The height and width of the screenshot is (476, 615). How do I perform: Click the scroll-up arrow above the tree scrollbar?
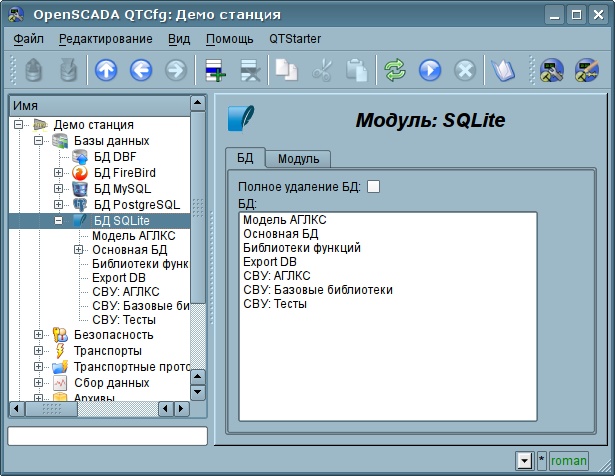(x=198, y=103)
